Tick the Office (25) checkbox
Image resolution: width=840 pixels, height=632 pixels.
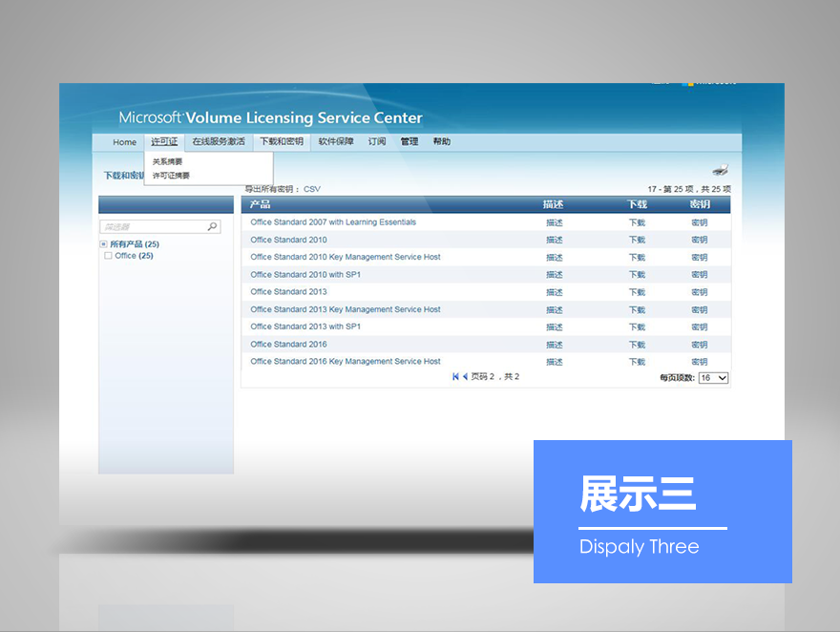click(x=108, y=256)
